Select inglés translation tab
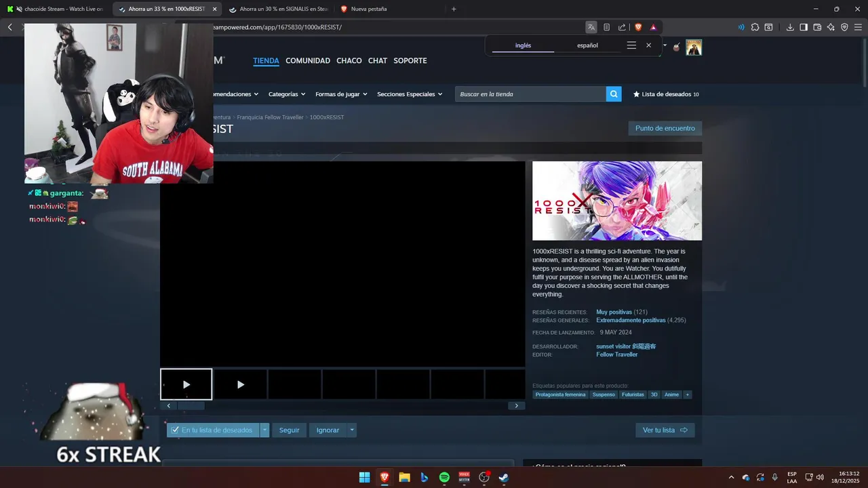The width and height of the screenshot is (868, 488). click(x=523, y=45)
